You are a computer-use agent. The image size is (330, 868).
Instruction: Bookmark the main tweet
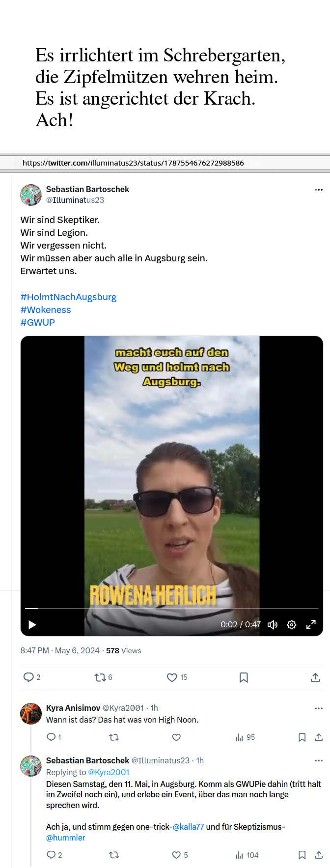244,677
